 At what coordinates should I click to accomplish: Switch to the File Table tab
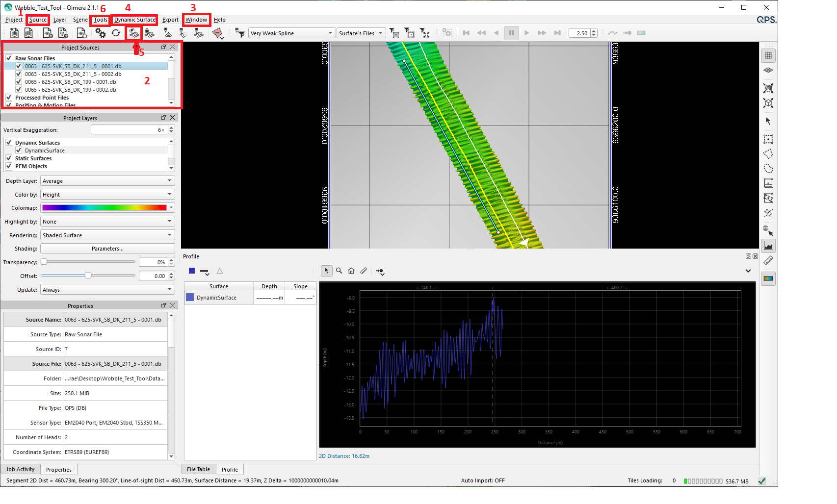click(198, 469)
